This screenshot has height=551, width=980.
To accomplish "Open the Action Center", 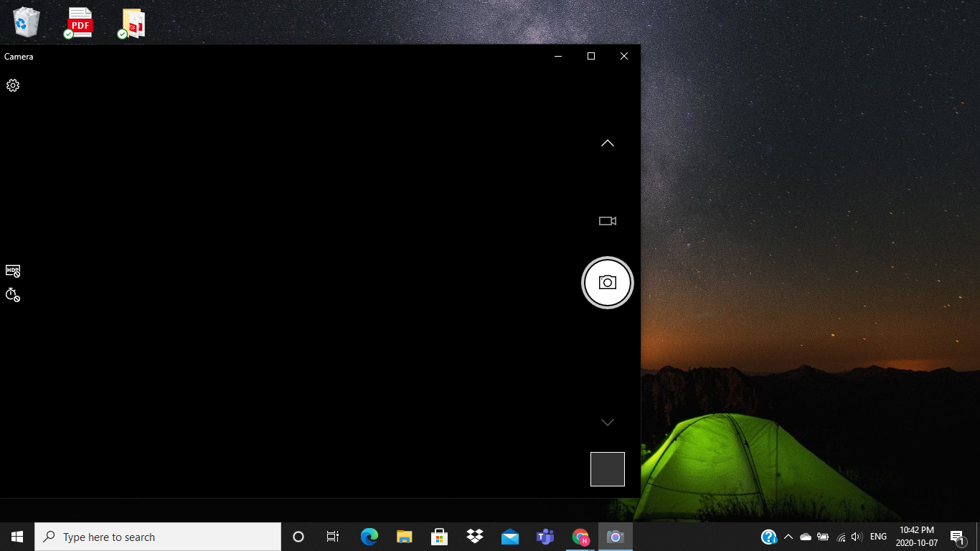I will tap(957, 536).
